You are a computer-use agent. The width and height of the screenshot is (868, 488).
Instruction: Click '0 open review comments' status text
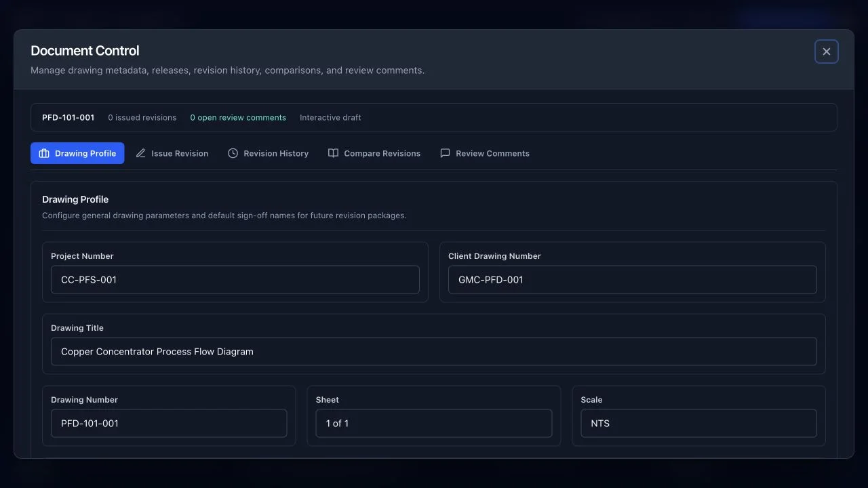pyautogui.click(x=238, y=117)
